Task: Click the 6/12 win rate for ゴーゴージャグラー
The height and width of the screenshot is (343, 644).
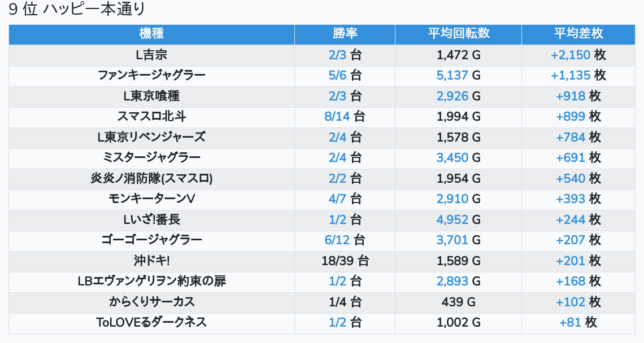Action: [x=337, y=240]
